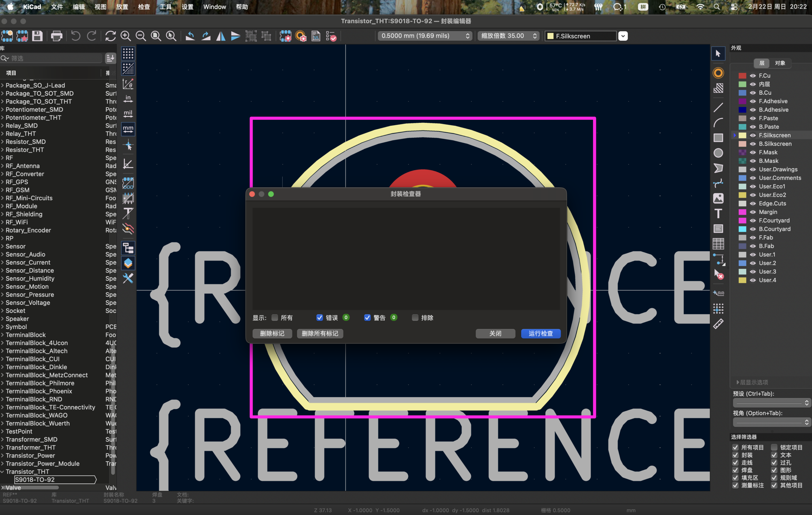This screenshot has width=812, height=515.
Task: Click the Zoom In toolbar icon
Action: click(126, 36)
